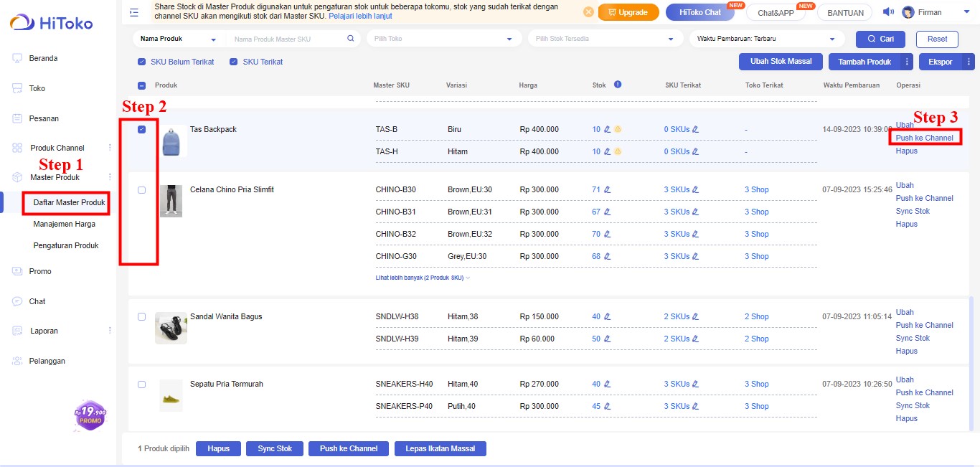
Task: Open the Pelanggan sidebar menu
Action: (47, 361)
